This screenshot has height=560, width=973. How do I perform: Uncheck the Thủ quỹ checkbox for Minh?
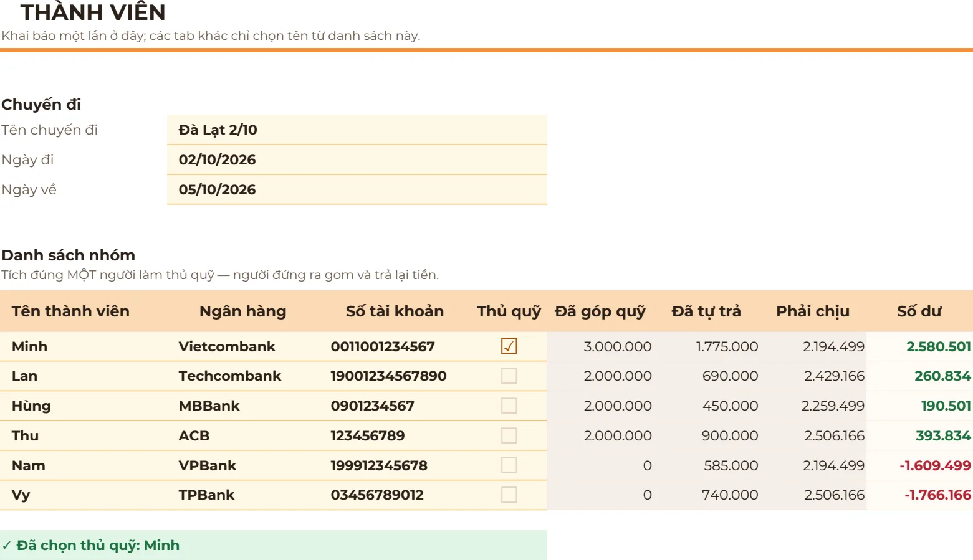[x=509, y=346]
